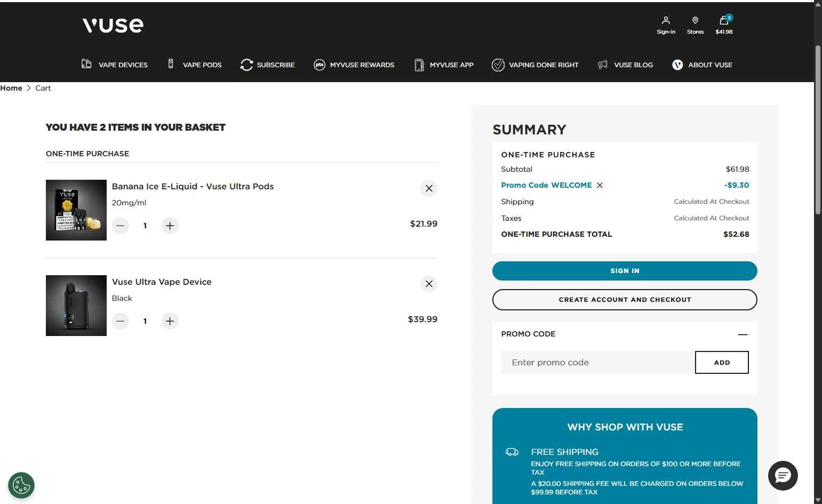
Task: Decrease Vuse Ultra Vape Device quantity
Action: 121,321
